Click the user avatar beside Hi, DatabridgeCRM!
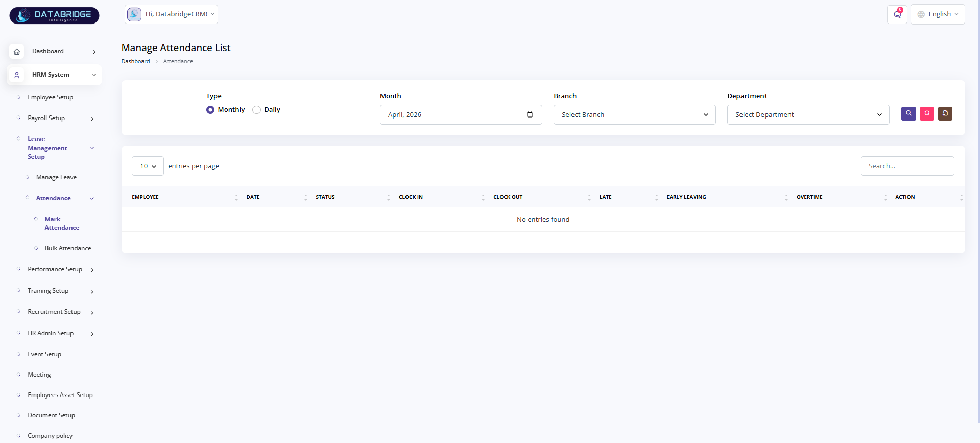980x443 pixels. (134, 14)
